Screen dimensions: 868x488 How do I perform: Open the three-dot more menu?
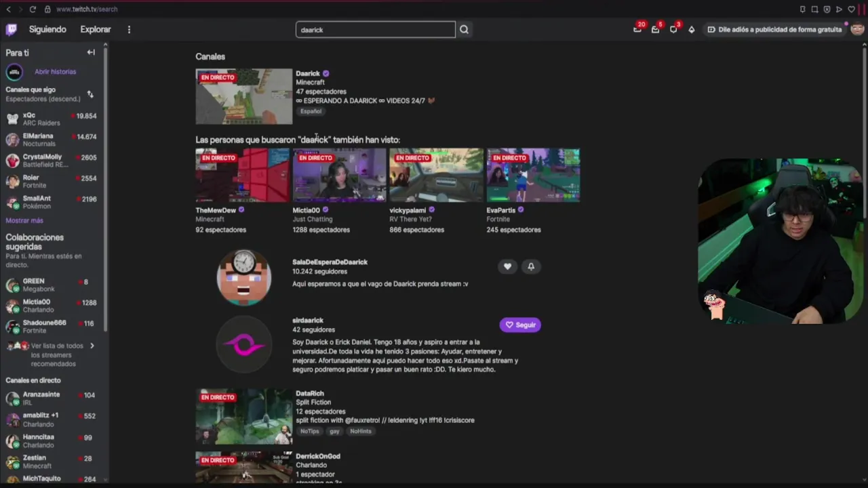[129, 30]
